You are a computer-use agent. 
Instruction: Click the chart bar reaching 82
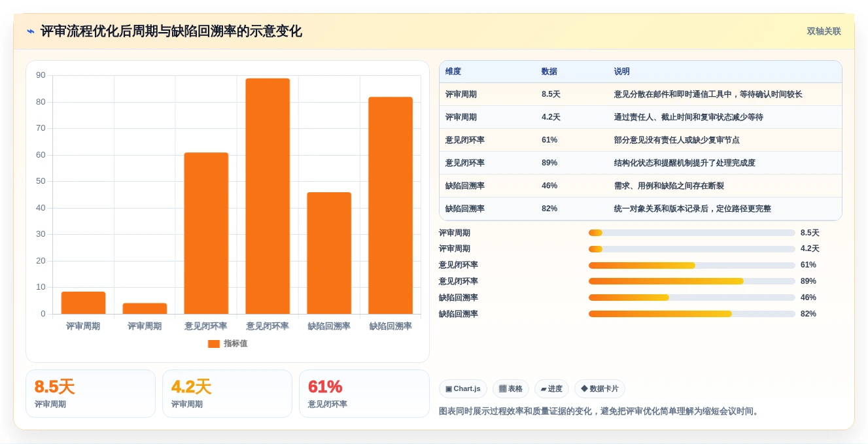click(391, 205)
